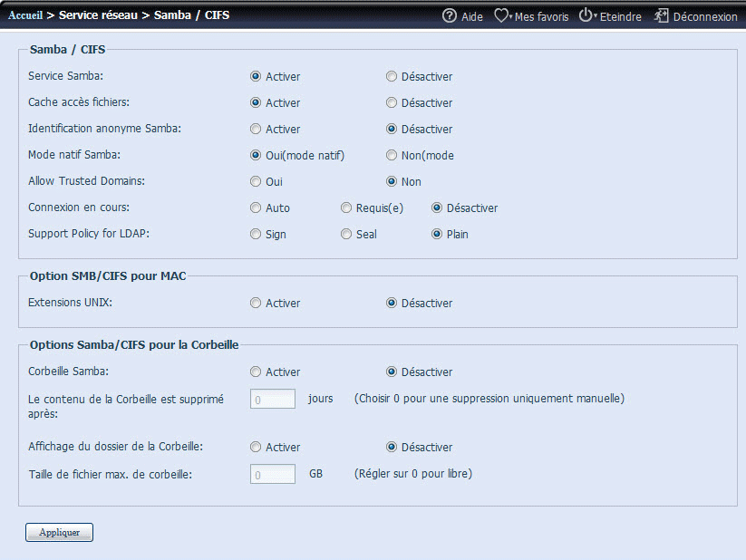746x560 pixels.
Task: Open the Aide help icon
Action: [450, 16]
